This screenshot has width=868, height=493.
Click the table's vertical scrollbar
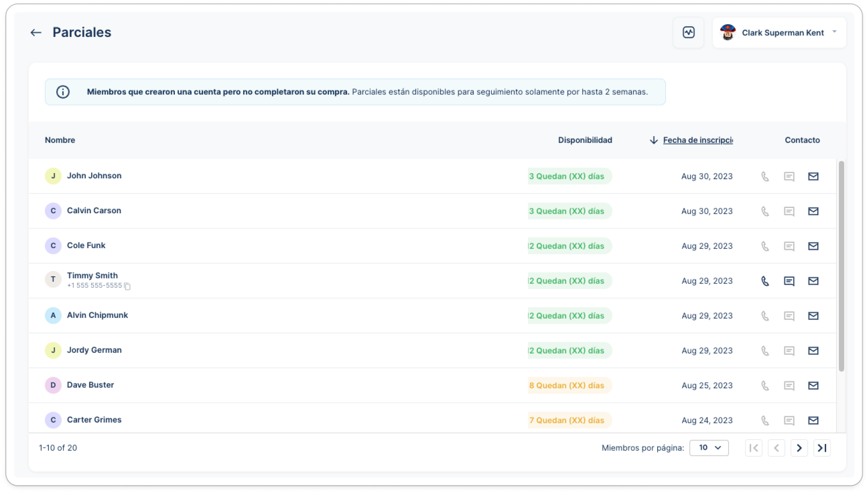(x=841, y=266)
